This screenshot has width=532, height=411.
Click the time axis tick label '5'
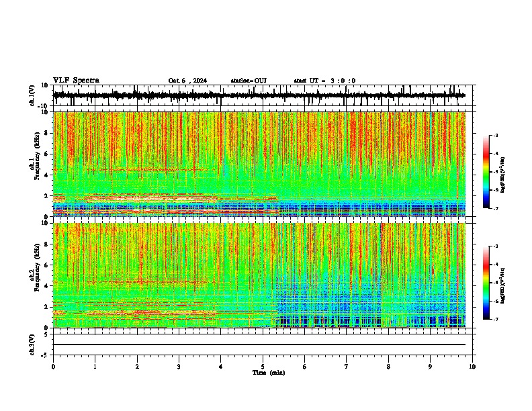click(x=263, y=367)
